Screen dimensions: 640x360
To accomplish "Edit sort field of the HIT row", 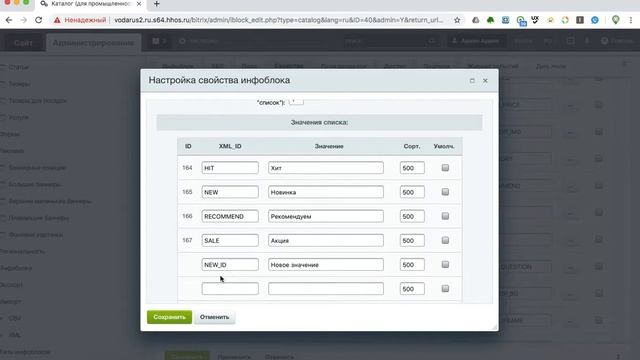I will point(412,168).
